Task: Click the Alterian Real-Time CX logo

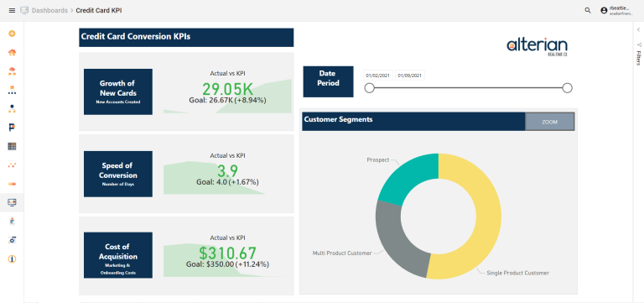Action: click(538, 47)
